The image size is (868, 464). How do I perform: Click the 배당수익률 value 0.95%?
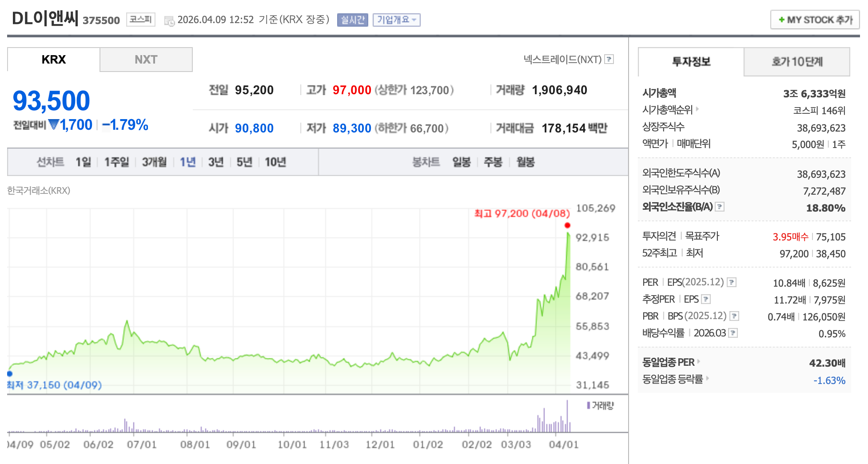pyautogui.click(x=832, y=334)
